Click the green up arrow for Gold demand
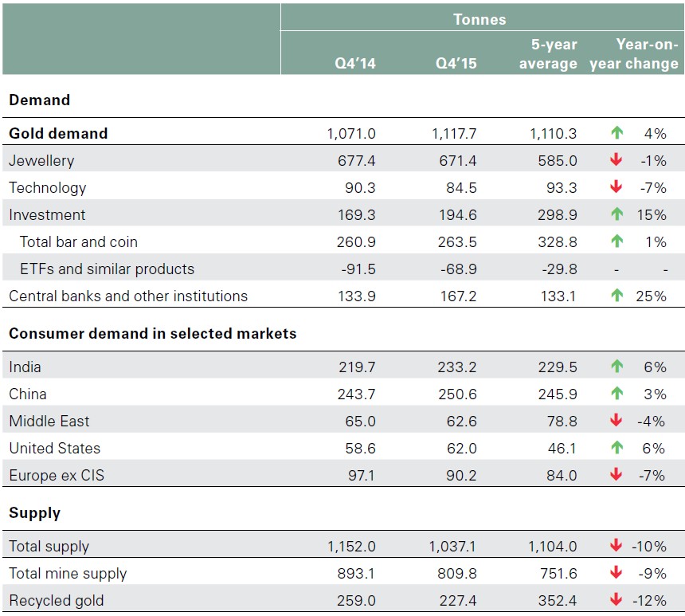This screenshot has height=616, width=685. [x=616, y=133]
